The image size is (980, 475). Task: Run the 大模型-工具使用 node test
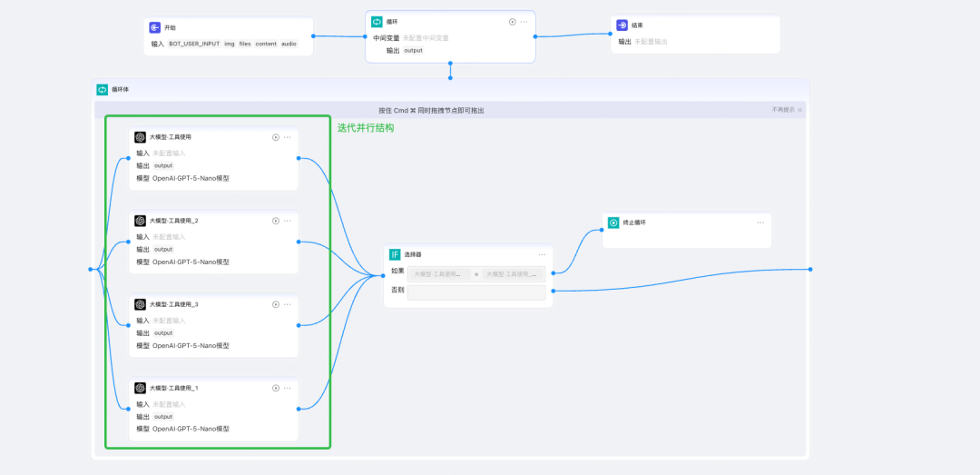pos(275,137)
